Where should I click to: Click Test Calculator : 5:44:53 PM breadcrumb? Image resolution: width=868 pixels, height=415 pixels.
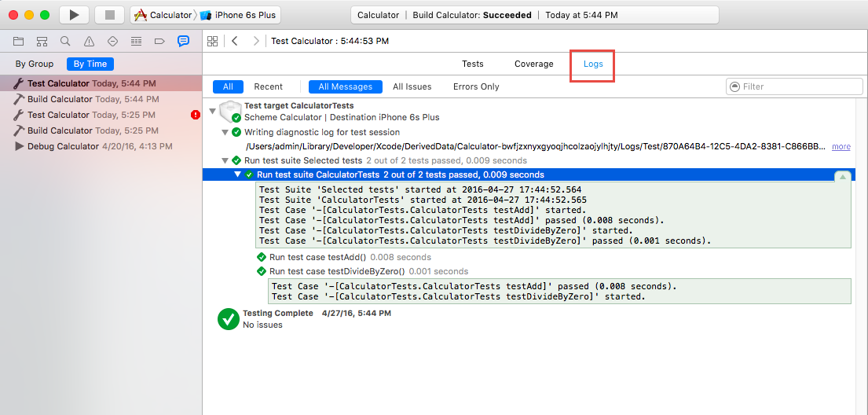pyautogui.click(x=330, y=41)
